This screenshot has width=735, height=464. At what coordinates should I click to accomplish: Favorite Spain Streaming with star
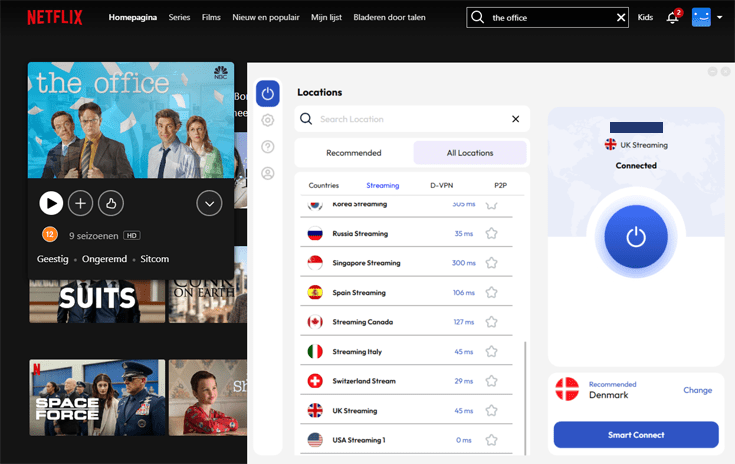pyautogui.click(x=491, y=292)
